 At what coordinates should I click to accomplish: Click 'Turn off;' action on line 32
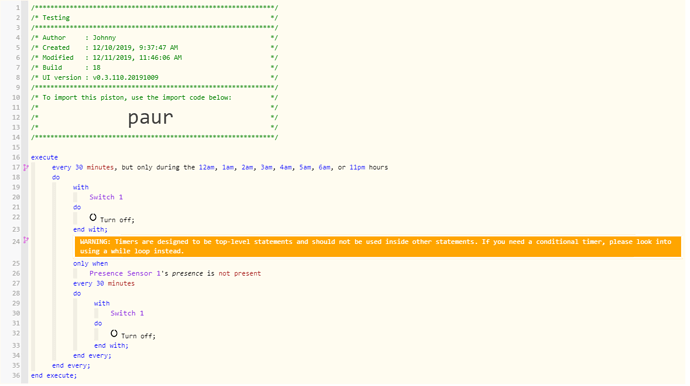click(x=139, y=336)
